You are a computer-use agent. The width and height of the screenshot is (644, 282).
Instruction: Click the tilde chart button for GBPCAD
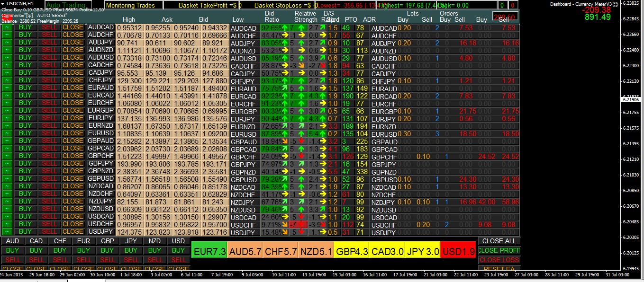(x=8, y=149)
